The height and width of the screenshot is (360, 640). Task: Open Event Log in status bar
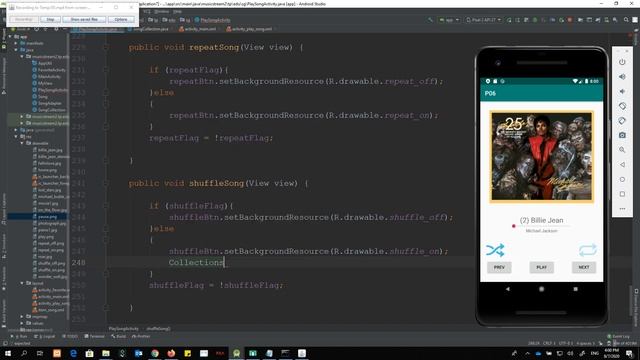tap(619, 336)
